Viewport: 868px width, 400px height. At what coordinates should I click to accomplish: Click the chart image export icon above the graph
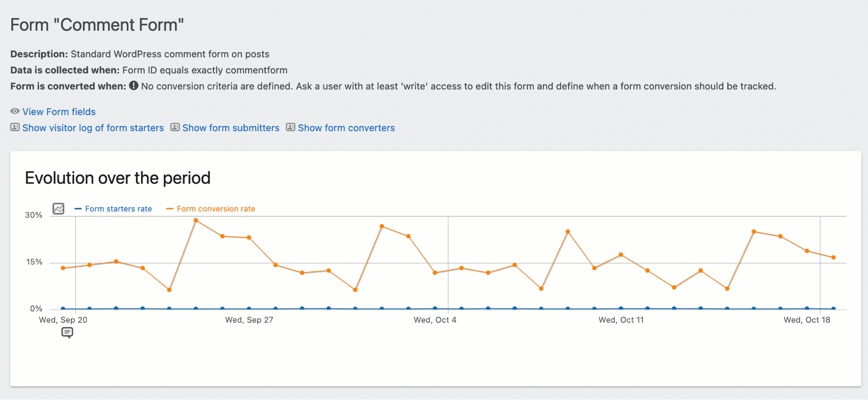pyautogui.click(x=58, y=208)
